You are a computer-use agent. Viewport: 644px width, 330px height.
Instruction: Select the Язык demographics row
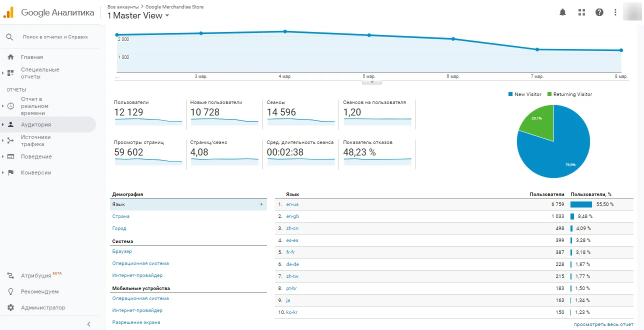[x=188, y=204]
